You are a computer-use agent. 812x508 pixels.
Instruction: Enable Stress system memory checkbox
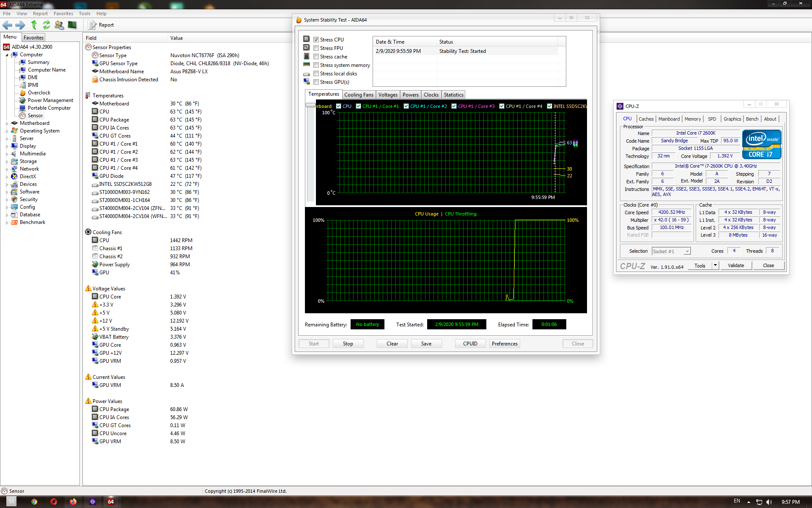click(316, 65)
